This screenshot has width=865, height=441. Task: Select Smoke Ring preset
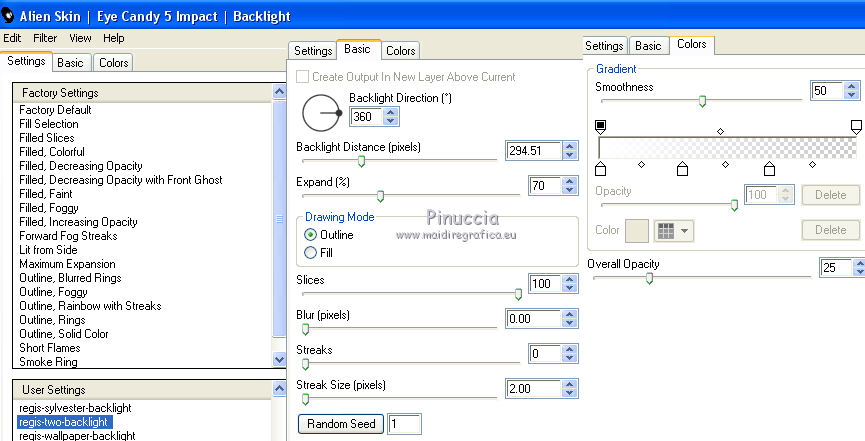(49, 362)
